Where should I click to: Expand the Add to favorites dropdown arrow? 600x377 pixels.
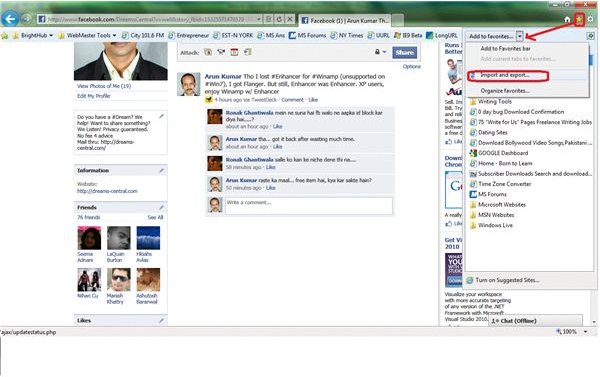520,36
